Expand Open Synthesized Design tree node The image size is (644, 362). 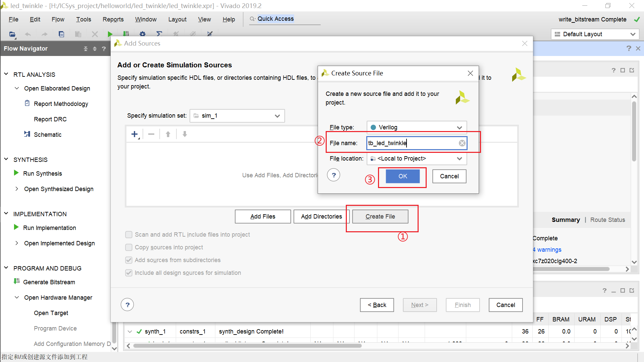tap(16, 189)
